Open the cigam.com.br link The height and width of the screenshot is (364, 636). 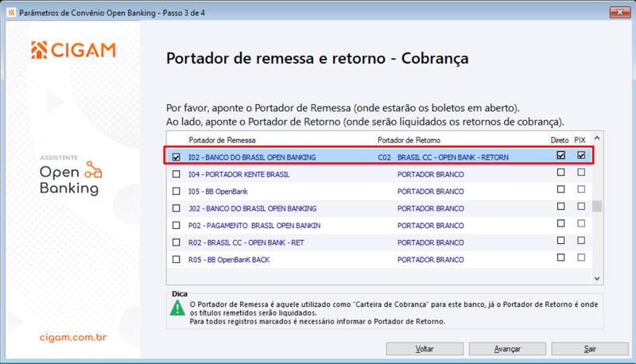73,337
